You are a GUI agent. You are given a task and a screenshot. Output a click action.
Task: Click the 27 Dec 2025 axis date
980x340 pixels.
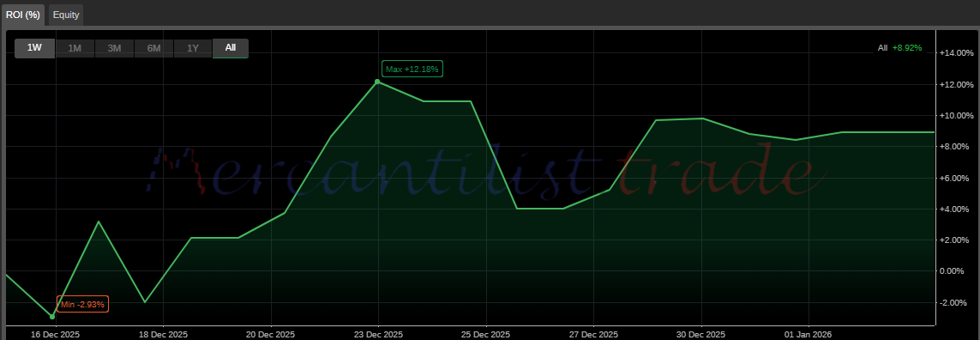coord(594,334)
